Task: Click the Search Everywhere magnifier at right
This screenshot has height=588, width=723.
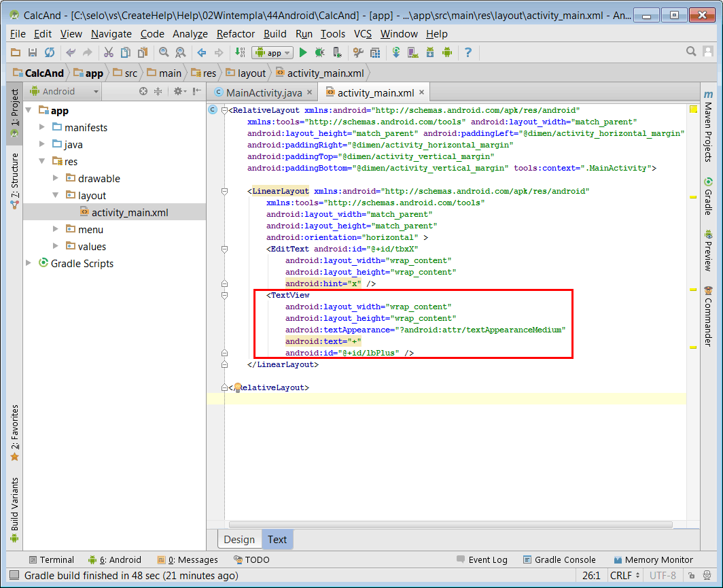Action: (690, 52)
